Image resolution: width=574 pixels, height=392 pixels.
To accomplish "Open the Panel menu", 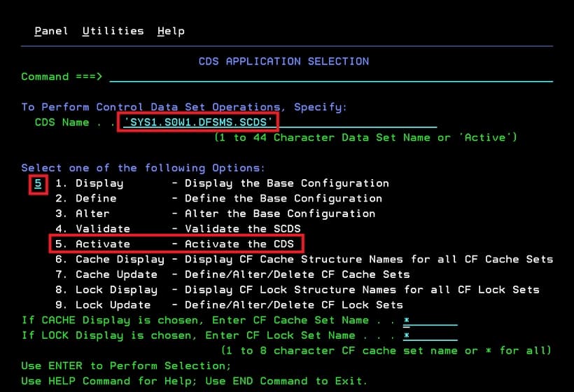I will pyautogui.click(x=51, y=31).
